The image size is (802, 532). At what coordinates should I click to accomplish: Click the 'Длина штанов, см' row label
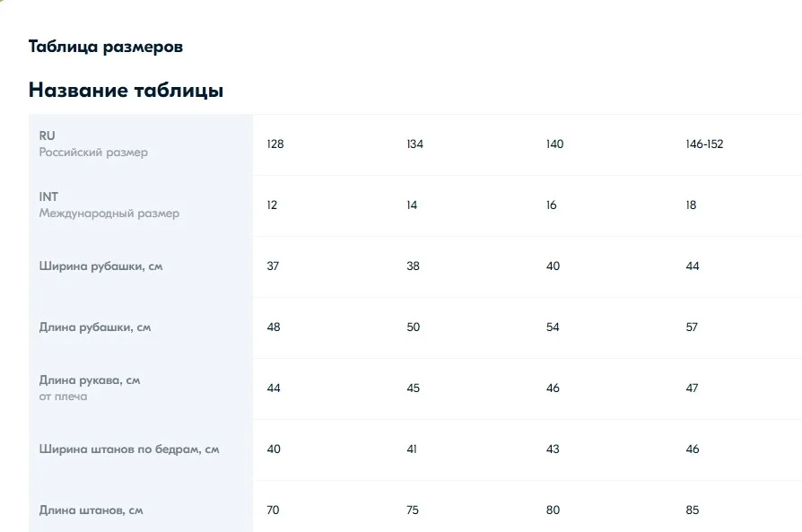click(91, 510)
